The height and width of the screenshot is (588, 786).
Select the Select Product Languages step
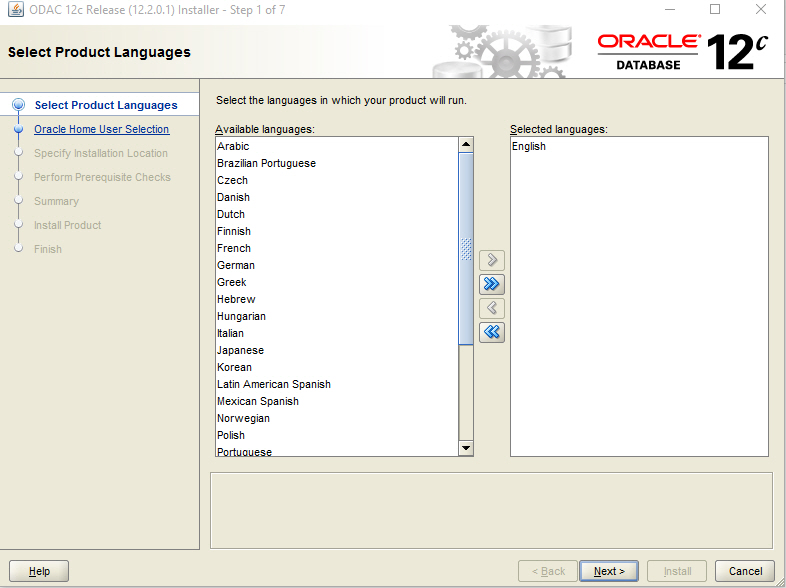coord(106,105)
